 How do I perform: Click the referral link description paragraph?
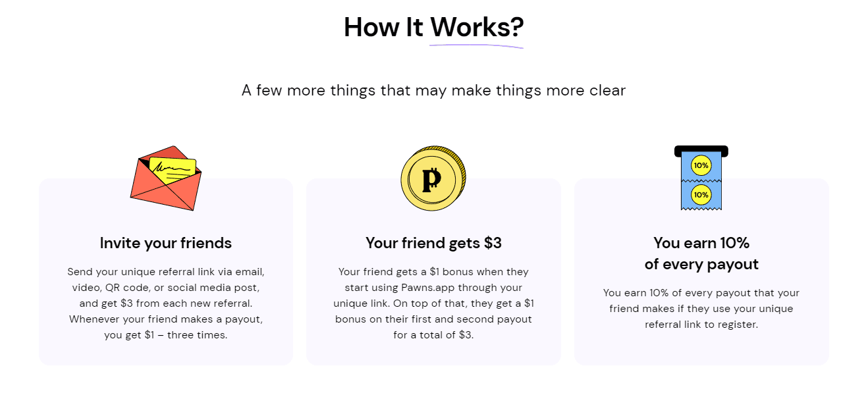pos(166,303)
